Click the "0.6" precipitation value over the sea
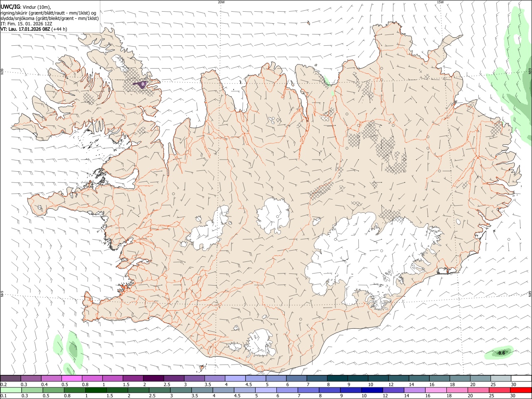This screenshot has height=399, width=532. [x=502, y=353]
